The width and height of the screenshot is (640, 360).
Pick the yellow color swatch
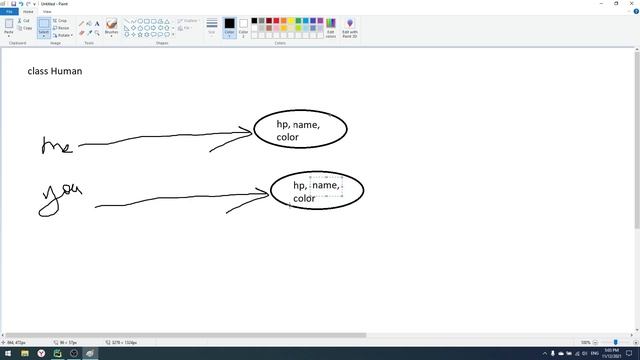pyautogui.click(x=291, y=21)
